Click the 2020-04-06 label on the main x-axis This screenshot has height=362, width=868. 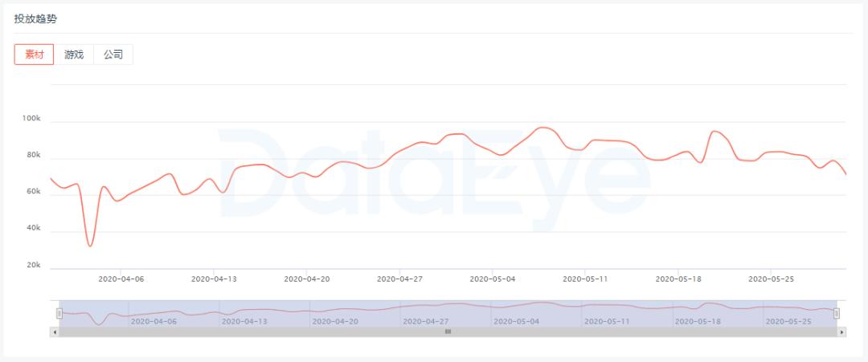pos(121,279)
